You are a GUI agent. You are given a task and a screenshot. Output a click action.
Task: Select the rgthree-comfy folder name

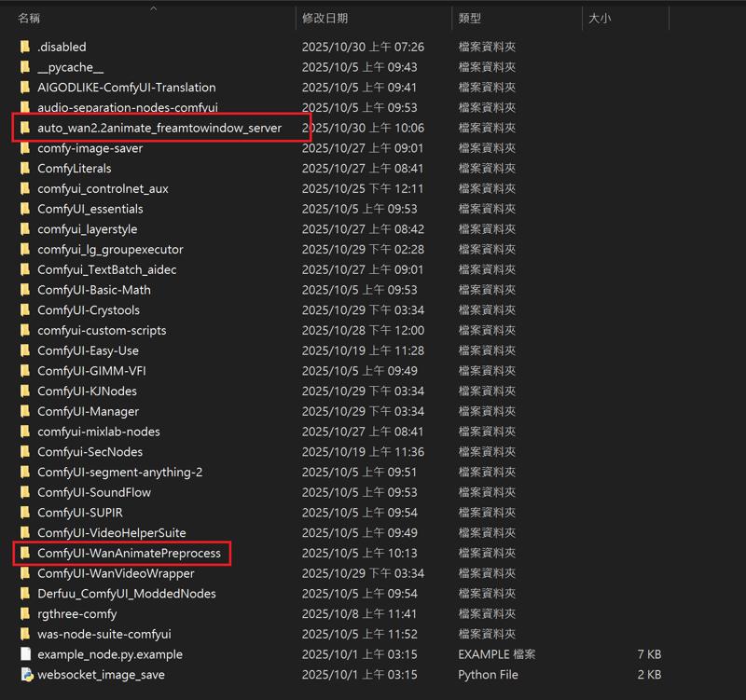coord(77,614)
